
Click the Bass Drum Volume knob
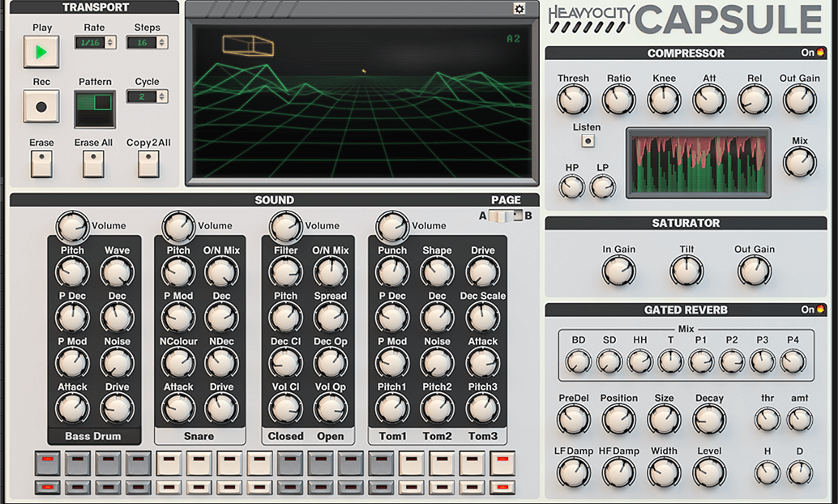[72, 228]
